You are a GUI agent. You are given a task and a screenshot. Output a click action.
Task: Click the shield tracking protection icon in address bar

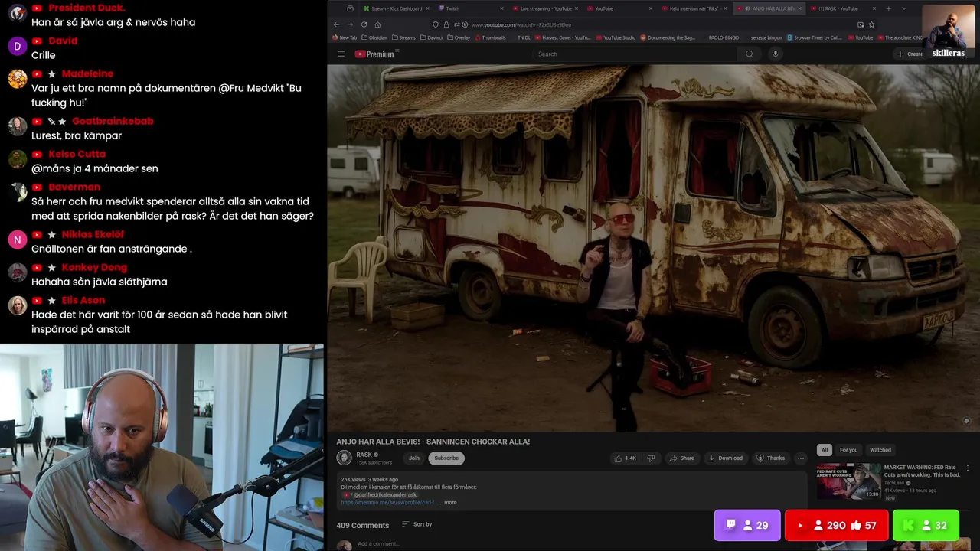click(436, 24)
